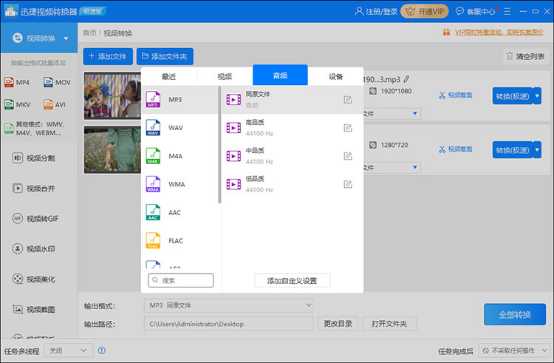Image resolution: width=554 pixels, height=363 pixels.
Task: Open the hamburger main menu icon
Action: pyautogui.click(x=507, y=12)
